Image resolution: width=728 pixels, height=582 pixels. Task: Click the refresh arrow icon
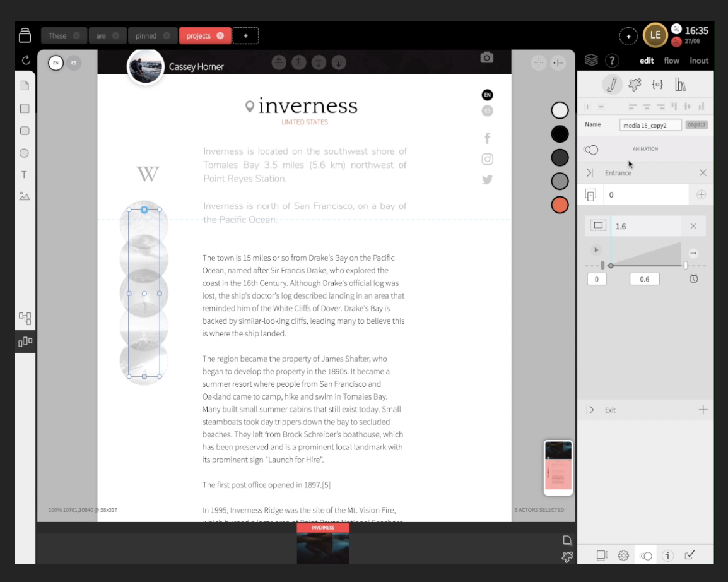click(x=26, y=61)
